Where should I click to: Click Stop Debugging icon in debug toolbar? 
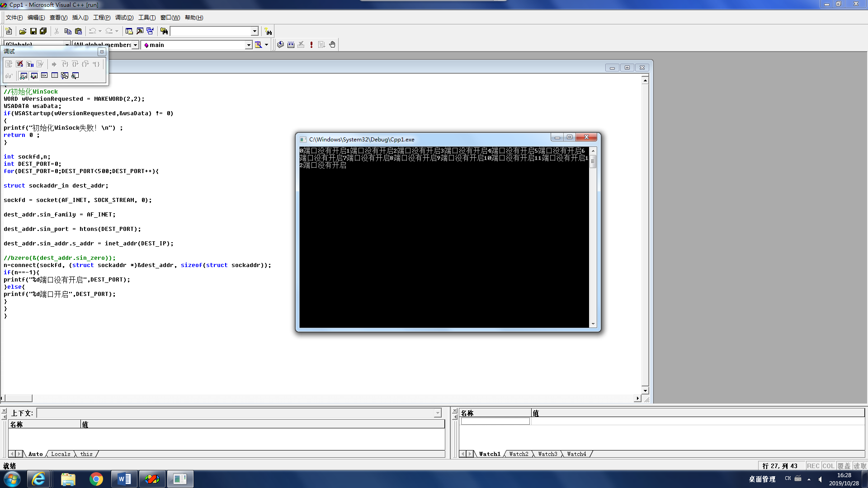pos(19,64)
